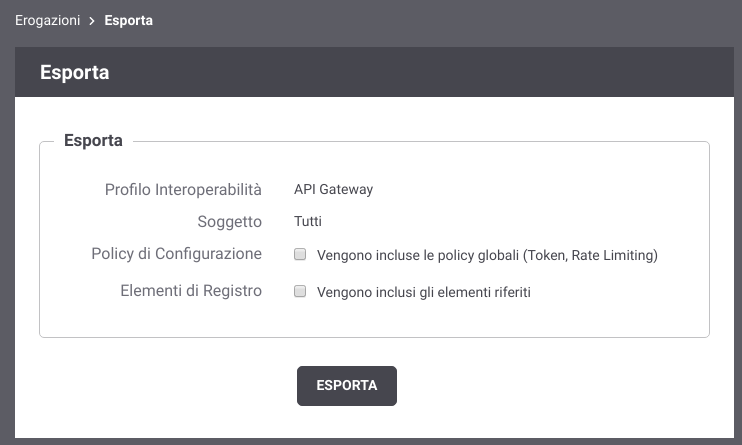Viewport: 742px width, 445px height.
Task: Click the Esporta fieldset legend
Action: click(93, 141)
